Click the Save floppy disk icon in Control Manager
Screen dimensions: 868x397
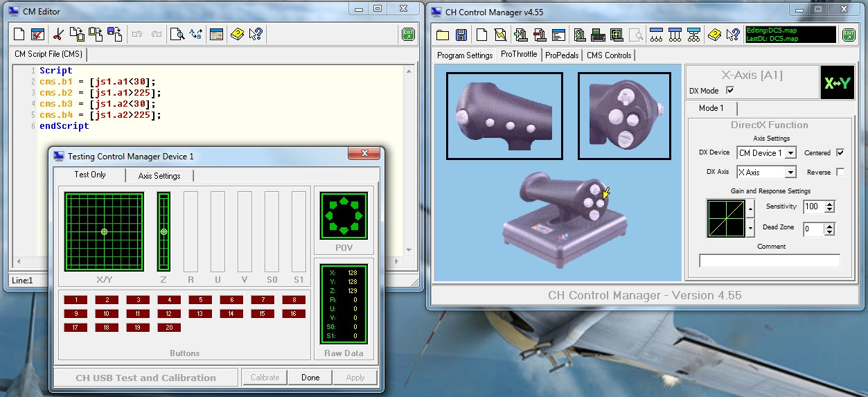click(461, 35)
